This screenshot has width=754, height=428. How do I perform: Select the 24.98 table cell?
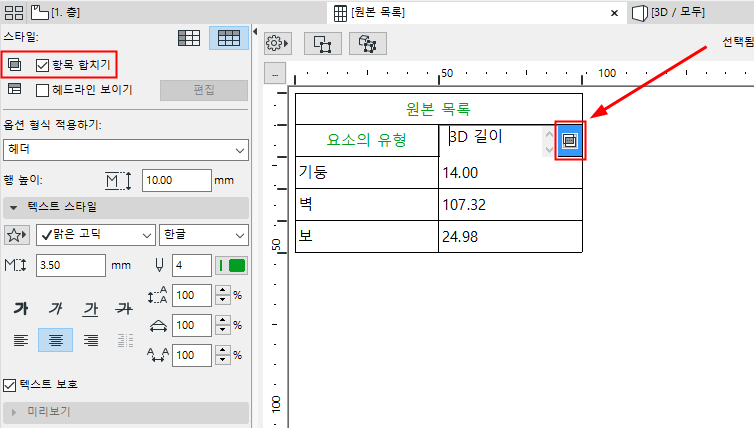(x=510, y=236)
